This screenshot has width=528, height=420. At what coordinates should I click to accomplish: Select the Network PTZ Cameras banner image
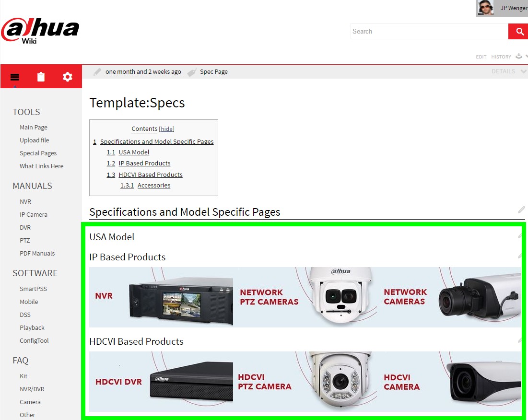tap(305, 297)
